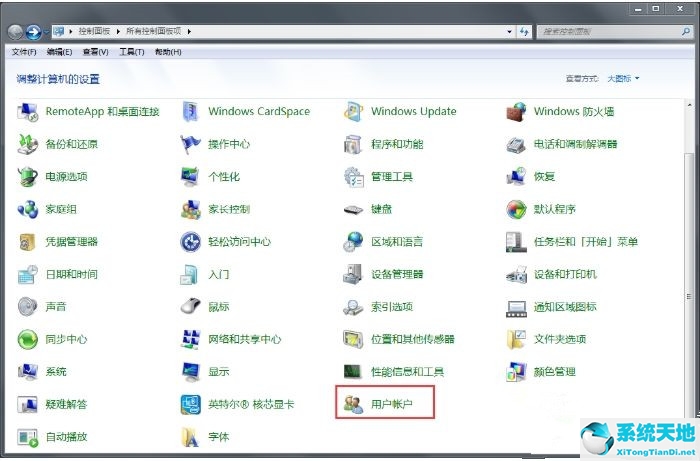Open the 设备管理器 icon
The width and height of the screenshot is (700, 461).
(x=353, y=274)
